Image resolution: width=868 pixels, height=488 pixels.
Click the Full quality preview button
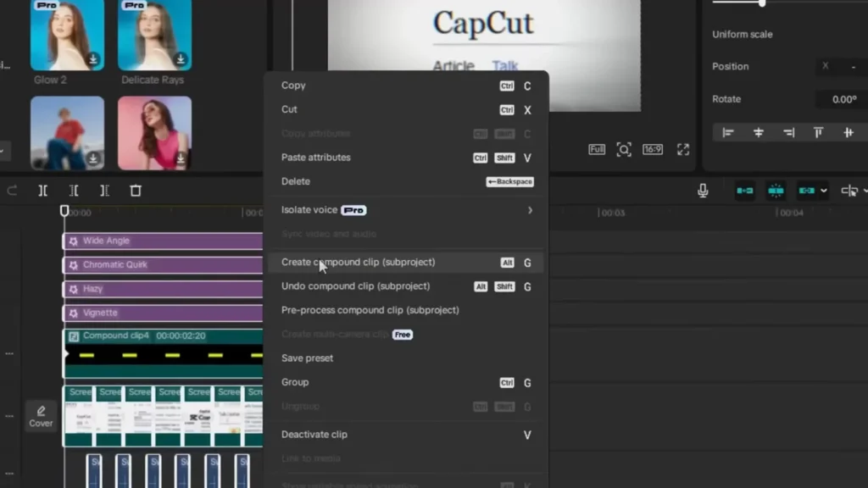click(597, 149)
